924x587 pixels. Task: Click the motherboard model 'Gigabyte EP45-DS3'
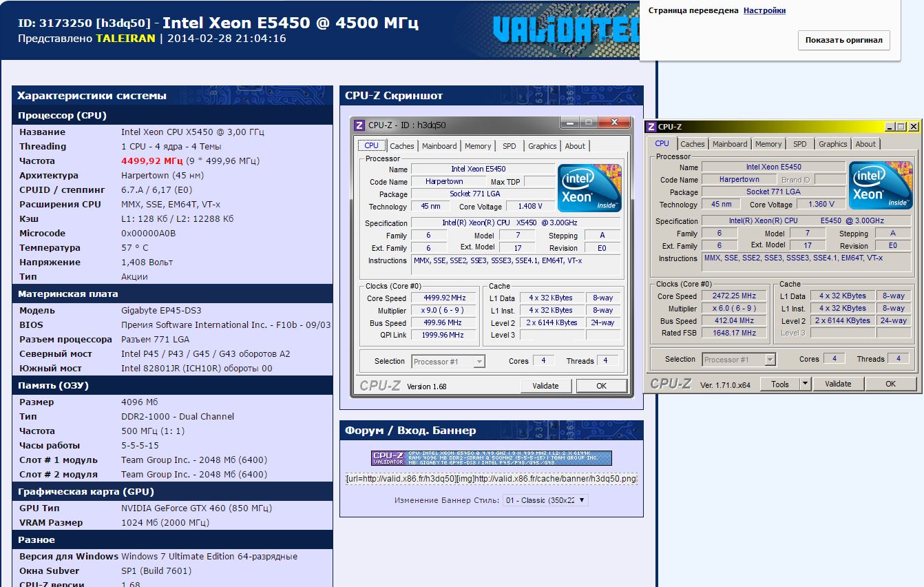[161, 311]
